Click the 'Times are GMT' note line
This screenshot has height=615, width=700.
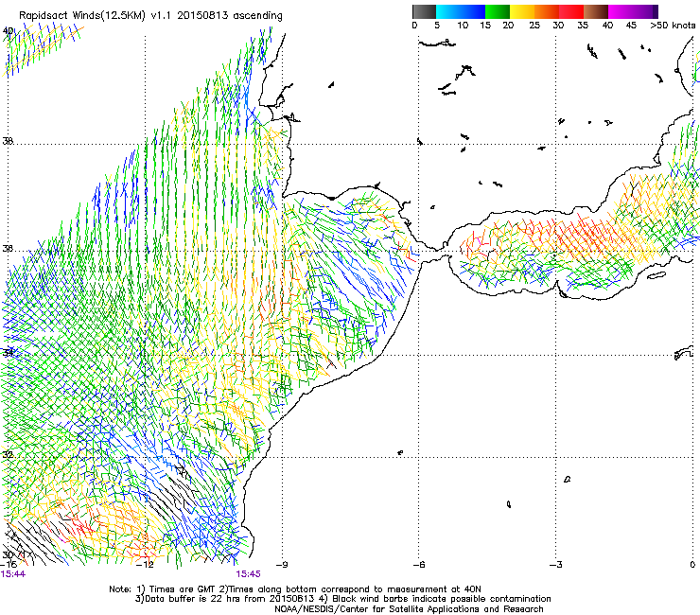295,589
